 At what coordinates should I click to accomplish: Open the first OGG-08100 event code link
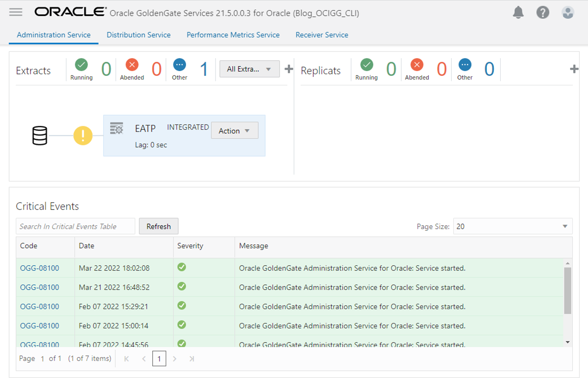coord(40,268)
